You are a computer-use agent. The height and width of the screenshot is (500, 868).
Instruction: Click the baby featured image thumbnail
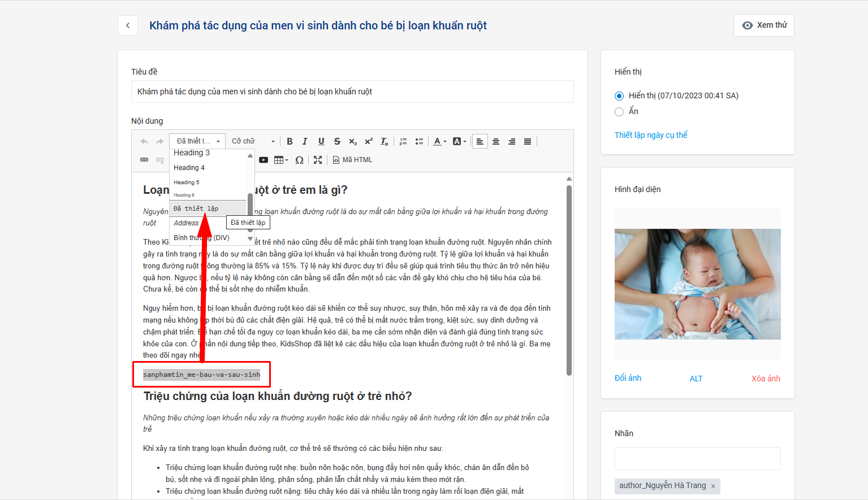[698, 284]
